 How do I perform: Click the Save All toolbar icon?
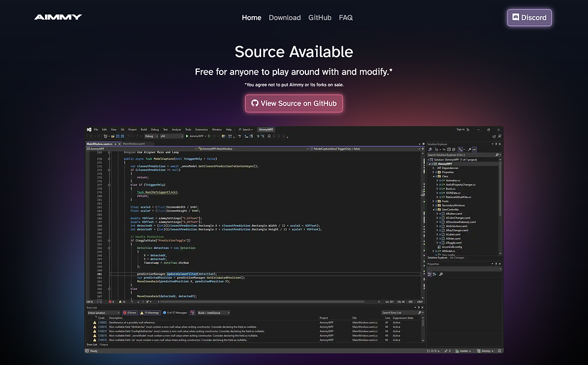tap(122, 136)
